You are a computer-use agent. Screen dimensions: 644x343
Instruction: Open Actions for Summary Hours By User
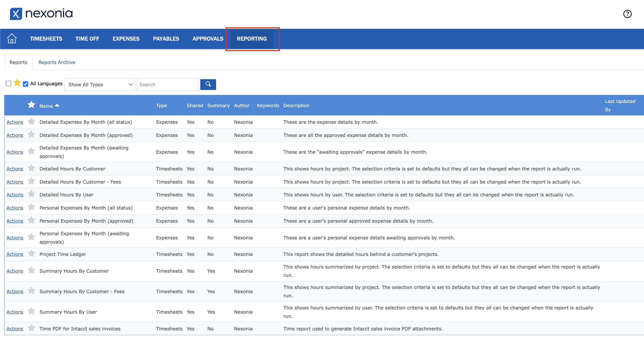click(x=15, y=312)
